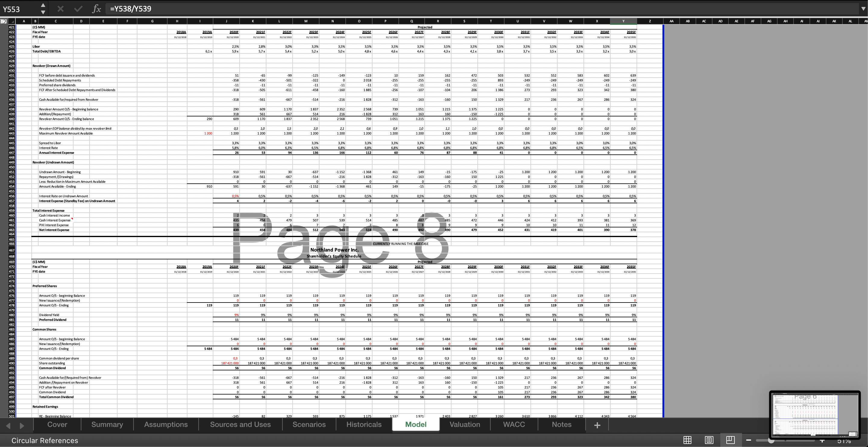This screenshot has height=447, width=868.
Task: Click 'Maximum Revolver Amount Available' label
Action: coord(66,134)
